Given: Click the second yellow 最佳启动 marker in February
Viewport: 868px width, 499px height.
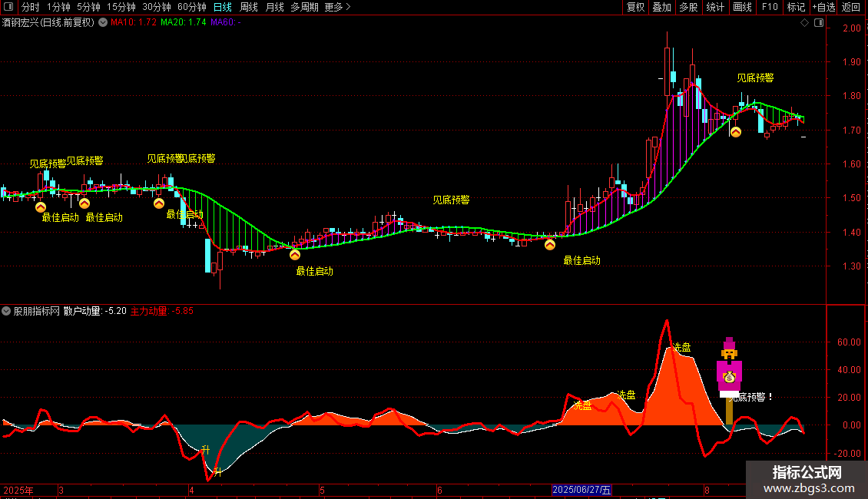Looking at the screenshot, I should pos(84,203).
